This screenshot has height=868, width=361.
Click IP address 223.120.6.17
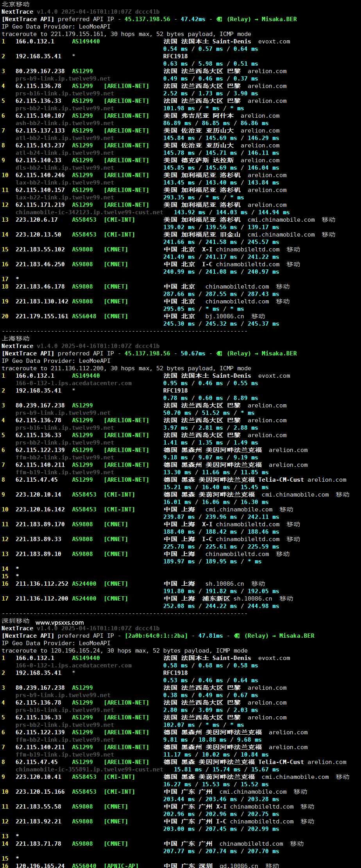(x=37, y=220)
